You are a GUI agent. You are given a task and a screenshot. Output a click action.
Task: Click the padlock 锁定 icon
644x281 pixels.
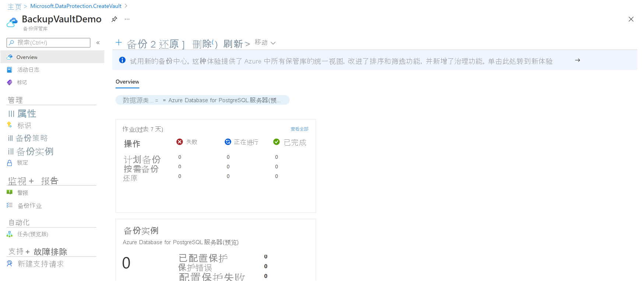tap(10, 163)
